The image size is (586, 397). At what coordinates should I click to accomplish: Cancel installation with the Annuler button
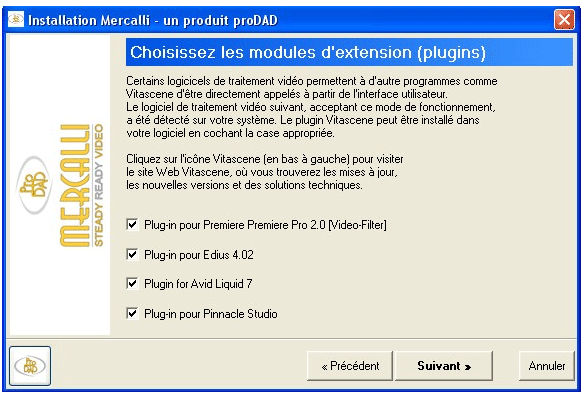[x=547, y=366]
